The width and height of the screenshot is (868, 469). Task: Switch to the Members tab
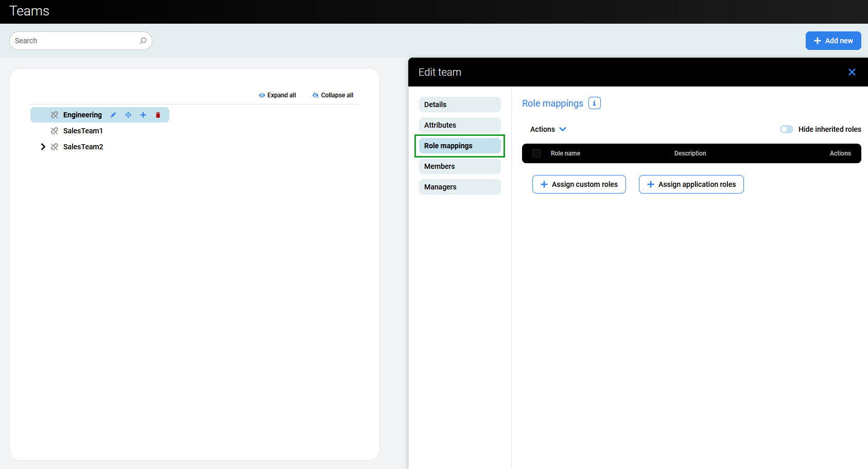pos(459,166)
